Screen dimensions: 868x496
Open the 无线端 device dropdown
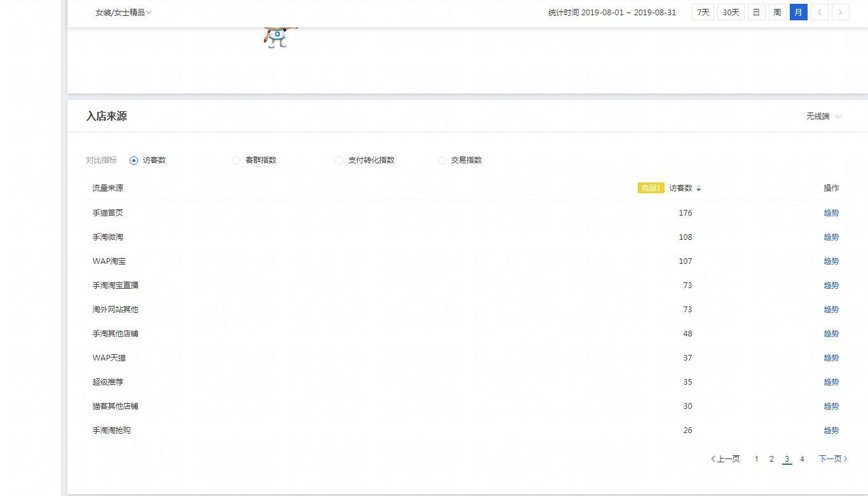823,116
